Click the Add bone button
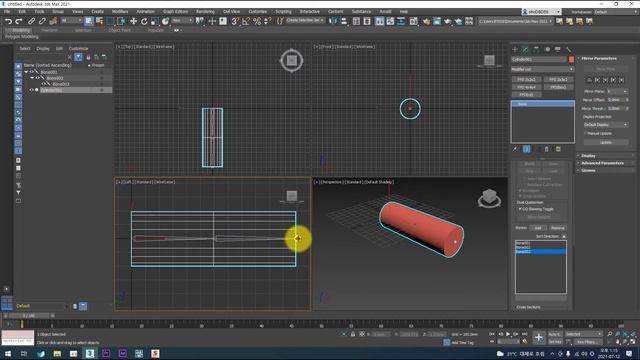 click(x=538, y=228)
